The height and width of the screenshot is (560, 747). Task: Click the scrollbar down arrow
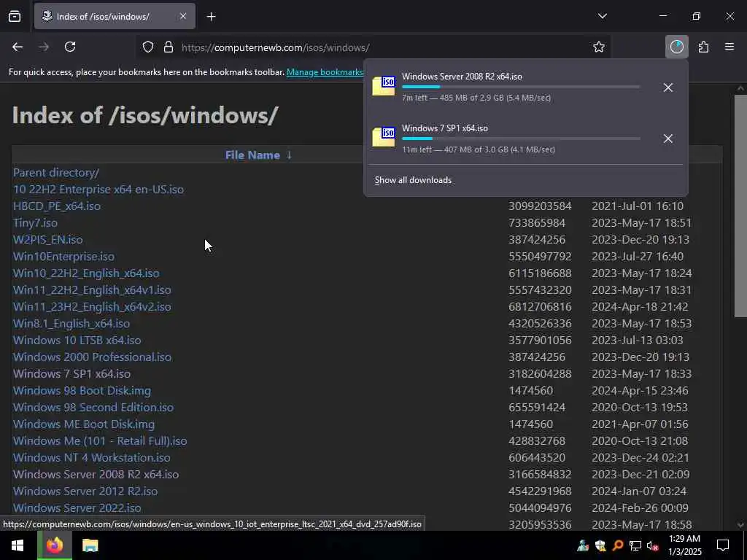pyautogui.click(x=740, y=525)
